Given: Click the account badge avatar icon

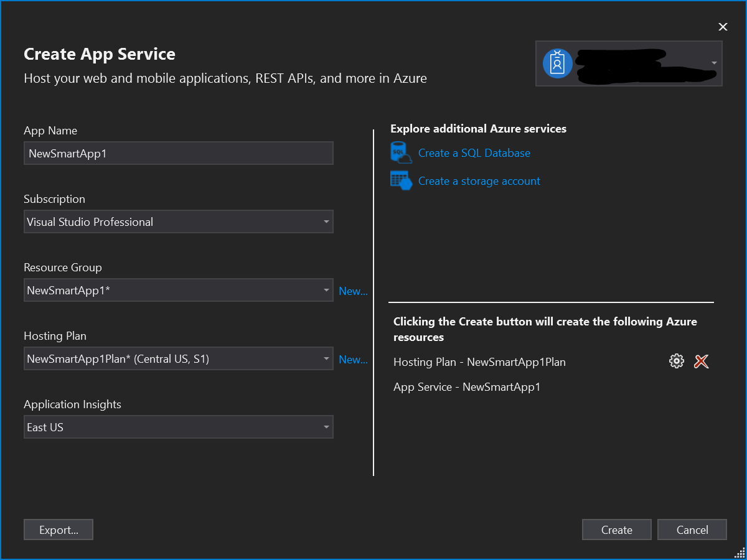Looking at the screenshot, I should coord(558,63).
